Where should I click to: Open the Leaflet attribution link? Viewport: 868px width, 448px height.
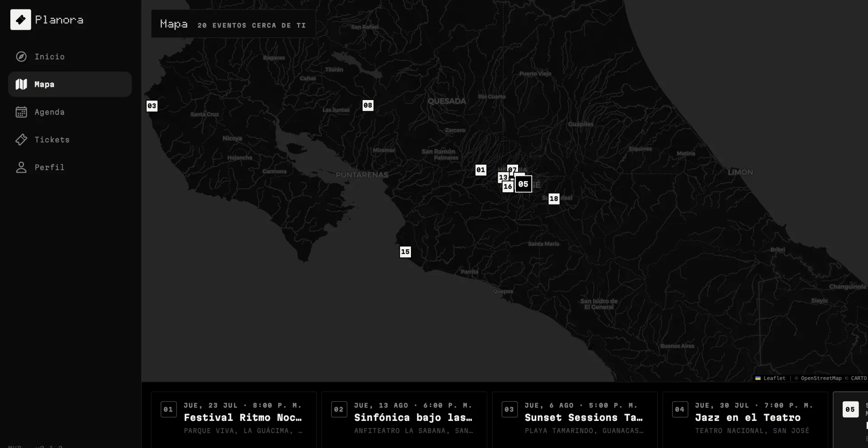770,378
